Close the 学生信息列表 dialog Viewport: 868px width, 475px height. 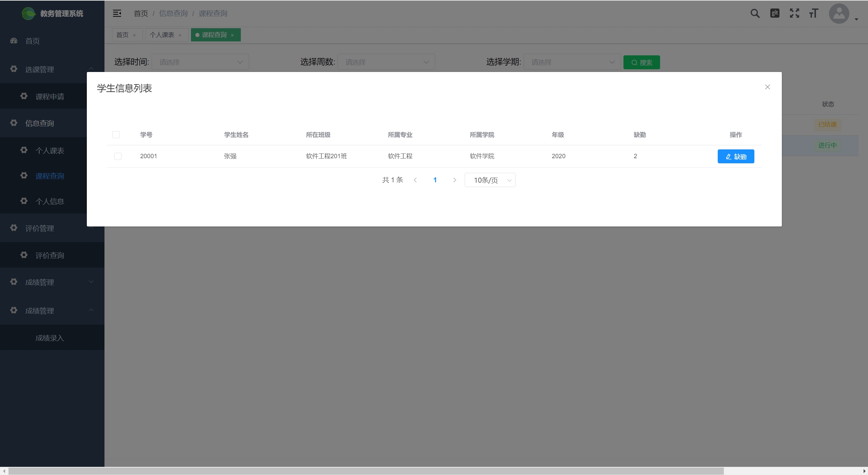(x=768, y=87)
